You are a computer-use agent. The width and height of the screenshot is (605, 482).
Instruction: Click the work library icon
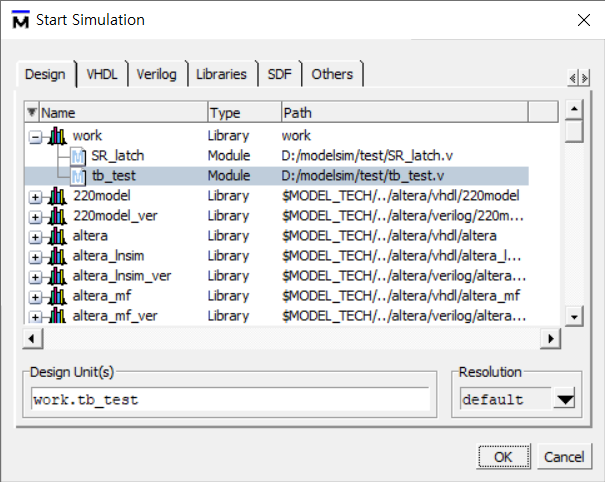57,136
